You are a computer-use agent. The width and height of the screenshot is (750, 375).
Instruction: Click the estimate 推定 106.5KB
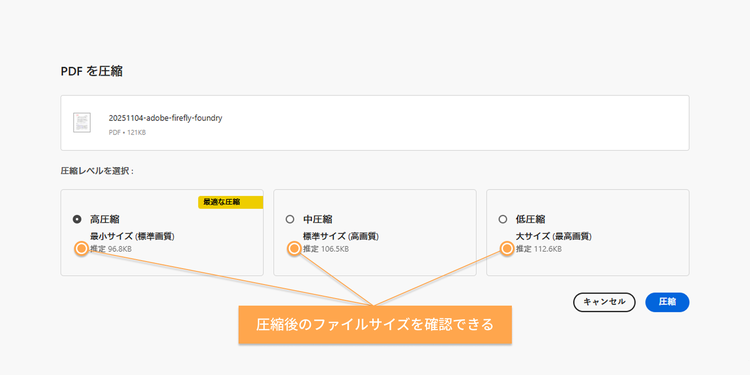pyautogui.click(x=326, y=249)
